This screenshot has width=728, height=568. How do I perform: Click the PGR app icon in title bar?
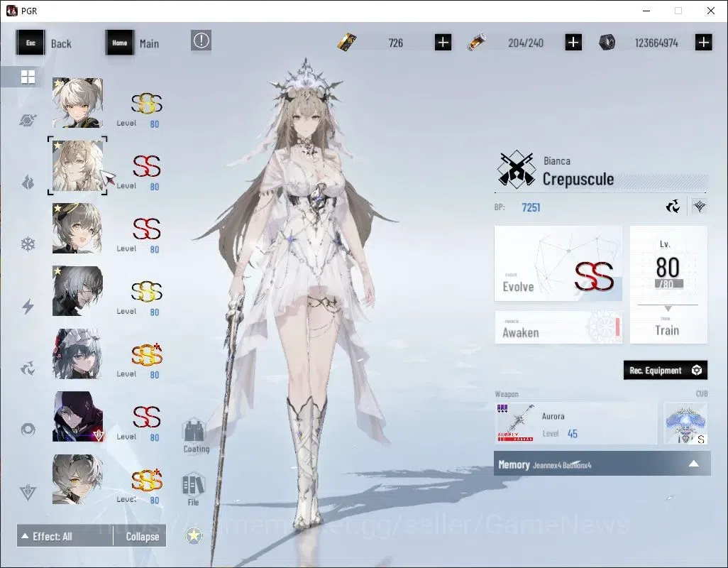11,11
